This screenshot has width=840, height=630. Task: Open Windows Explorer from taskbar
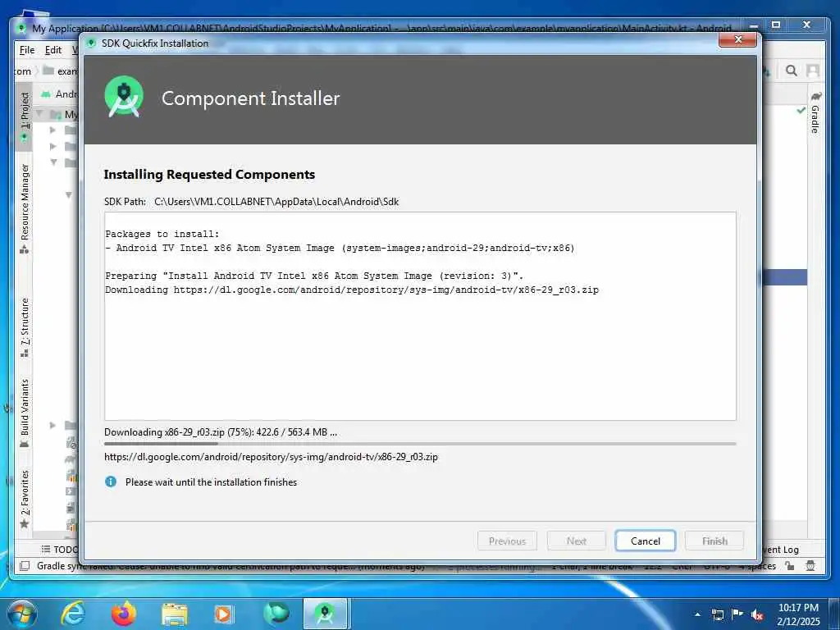174,614
